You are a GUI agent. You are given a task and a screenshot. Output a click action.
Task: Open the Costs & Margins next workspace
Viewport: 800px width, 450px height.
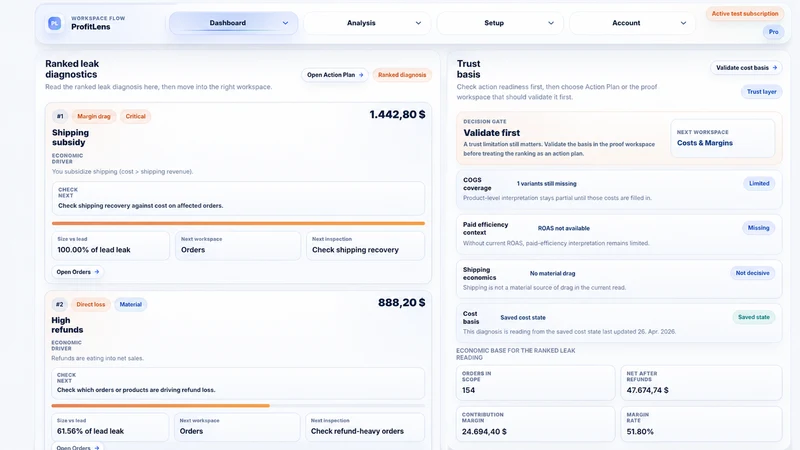(722, 138)
